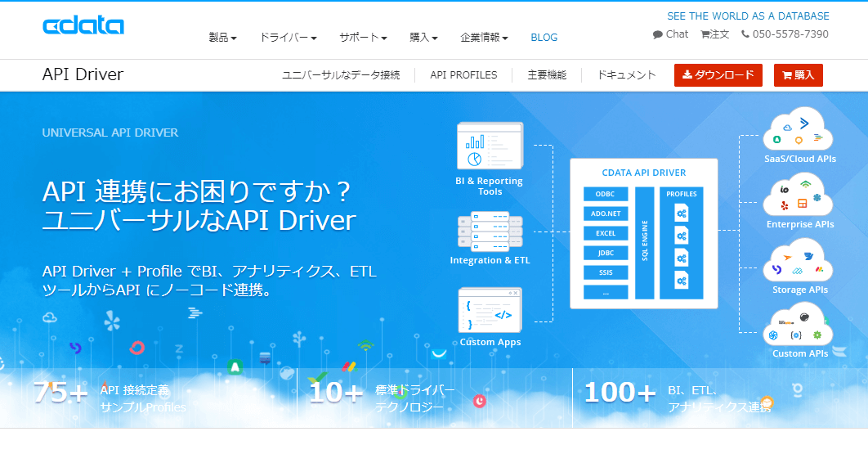Click the Enterprise APIs cloud icon
Viewport: 868px width, 463px height.
coord(798,195)
